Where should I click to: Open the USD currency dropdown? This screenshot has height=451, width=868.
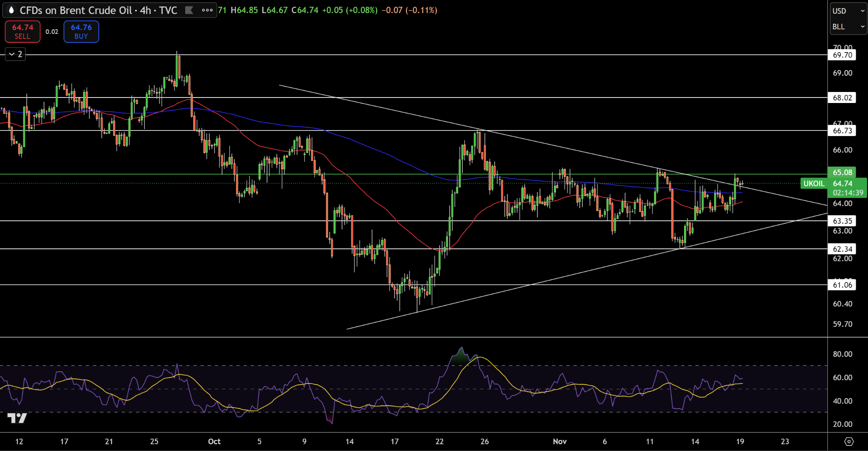pyautogui.click(x=848, y=11)
